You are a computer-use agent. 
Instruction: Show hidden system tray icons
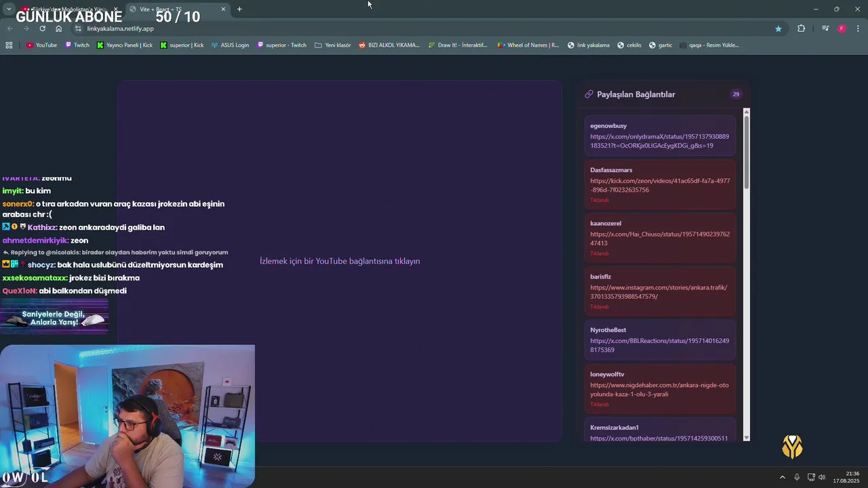pyautogui.click(x=782, y=477)
